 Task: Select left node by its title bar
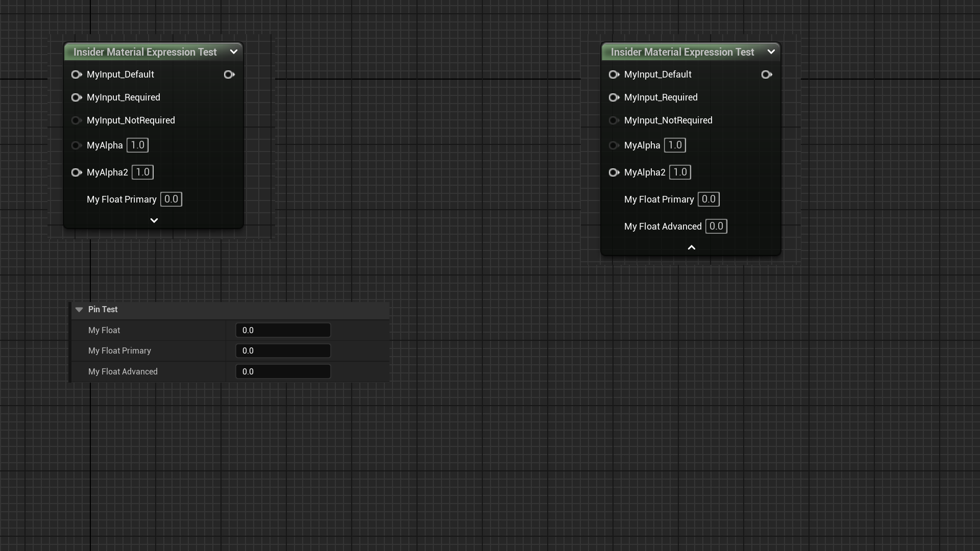point(145,52)
